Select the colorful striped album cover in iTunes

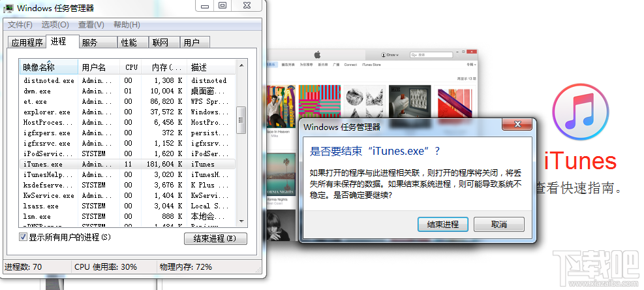pos(320,101)
